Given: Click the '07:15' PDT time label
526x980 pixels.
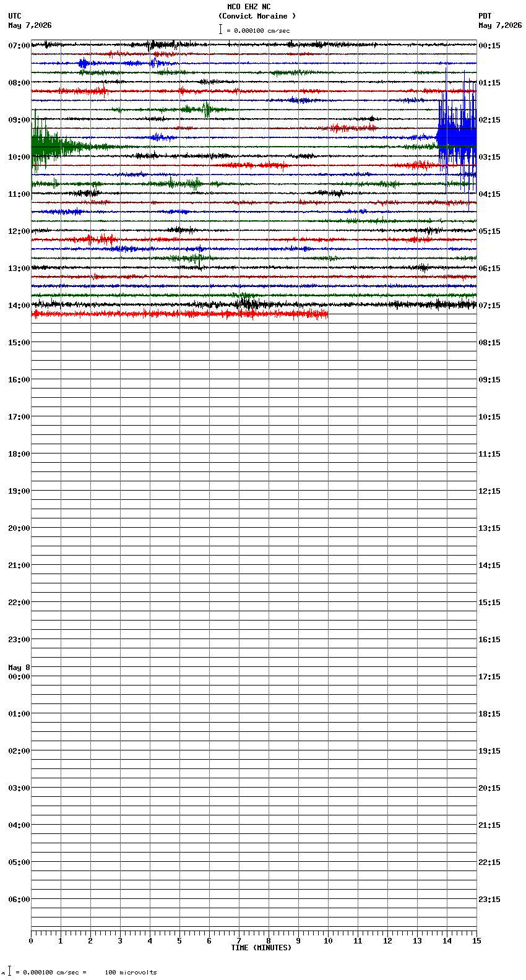Looking at the screenshot, I should pyautogui.click(x=489, y=306).
